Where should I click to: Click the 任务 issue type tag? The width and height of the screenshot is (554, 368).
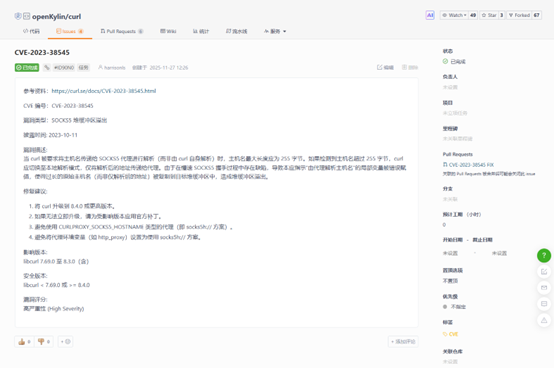(x=83, y=67)
